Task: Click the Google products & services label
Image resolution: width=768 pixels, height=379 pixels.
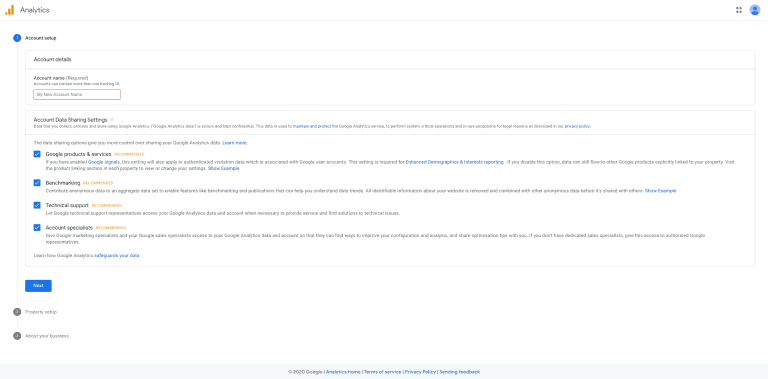Action: point(78,154)
